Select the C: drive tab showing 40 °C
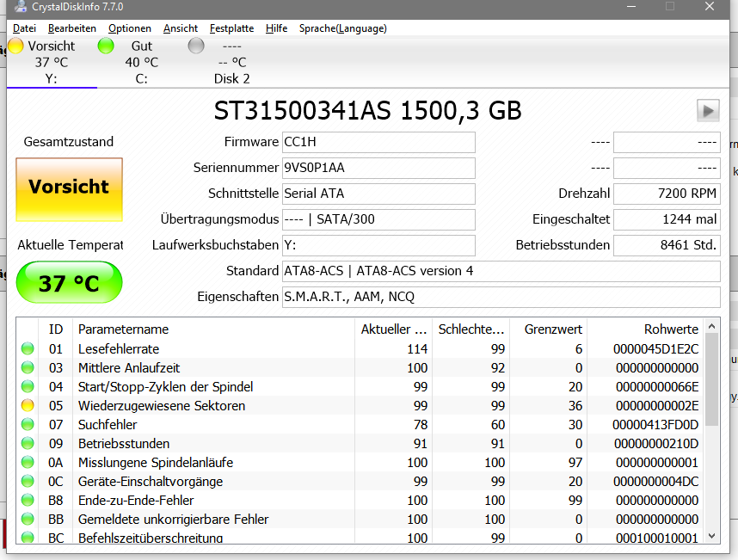738x560 pixels. [x=142, y=62]
